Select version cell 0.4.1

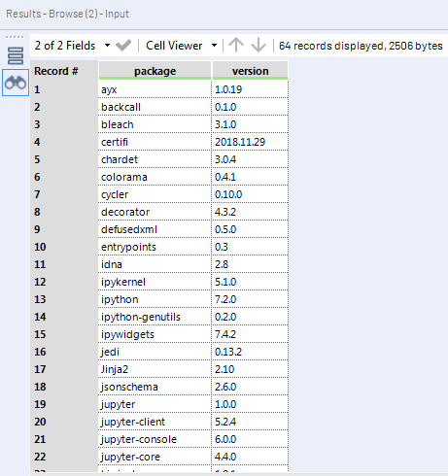click(x=250, y=177)
